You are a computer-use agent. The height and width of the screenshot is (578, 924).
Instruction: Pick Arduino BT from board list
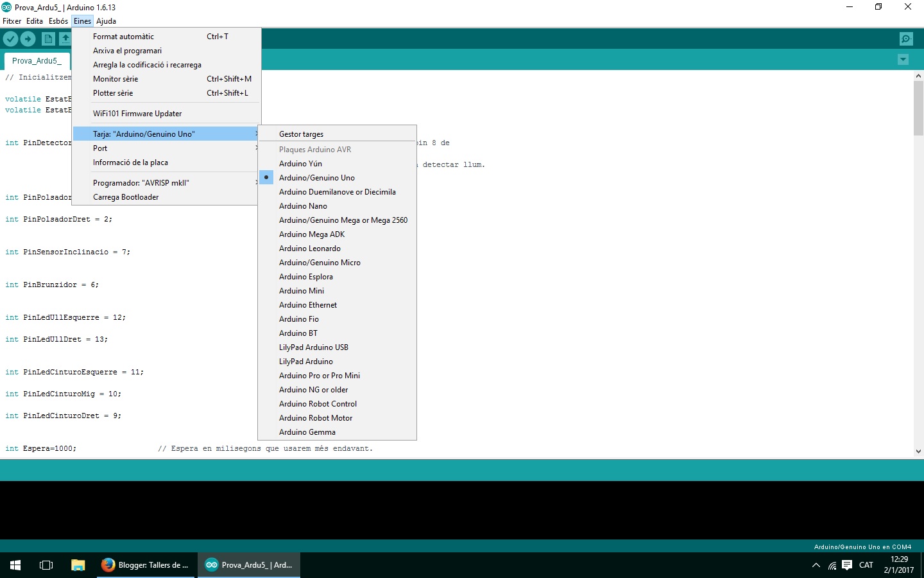click(x=338, y=333)
